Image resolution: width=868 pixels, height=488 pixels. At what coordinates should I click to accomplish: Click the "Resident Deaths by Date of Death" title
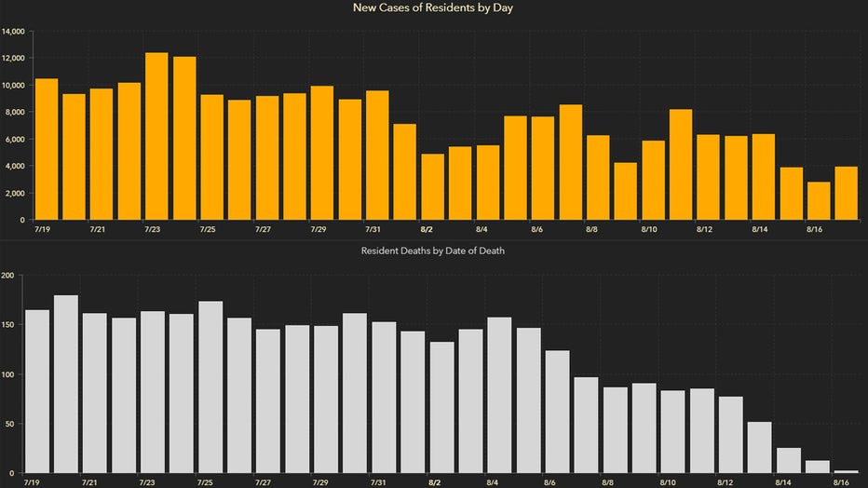coord(433,251)
